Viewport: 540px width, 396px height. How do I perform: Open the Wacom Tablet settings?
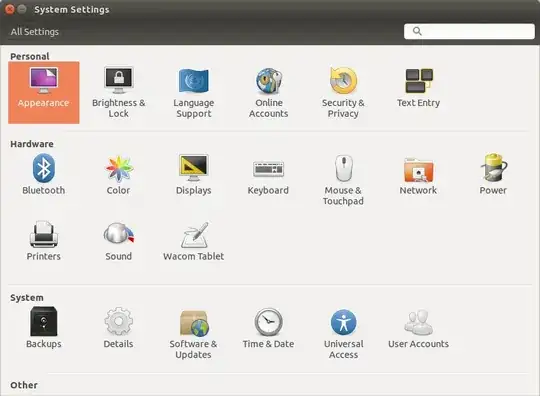click(194, 241)
